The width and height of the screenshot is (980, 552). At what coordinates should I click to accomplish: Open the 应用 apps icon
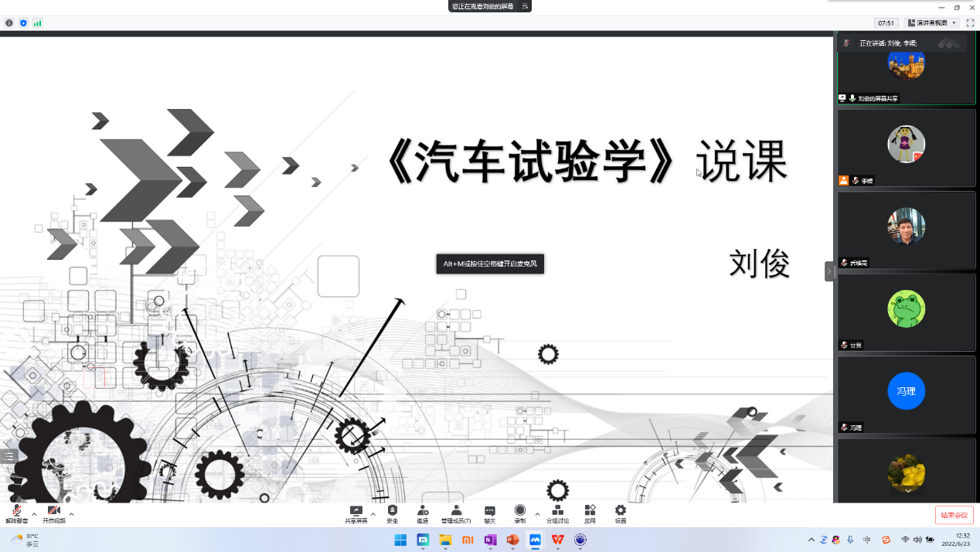click(x=590, y=513)
